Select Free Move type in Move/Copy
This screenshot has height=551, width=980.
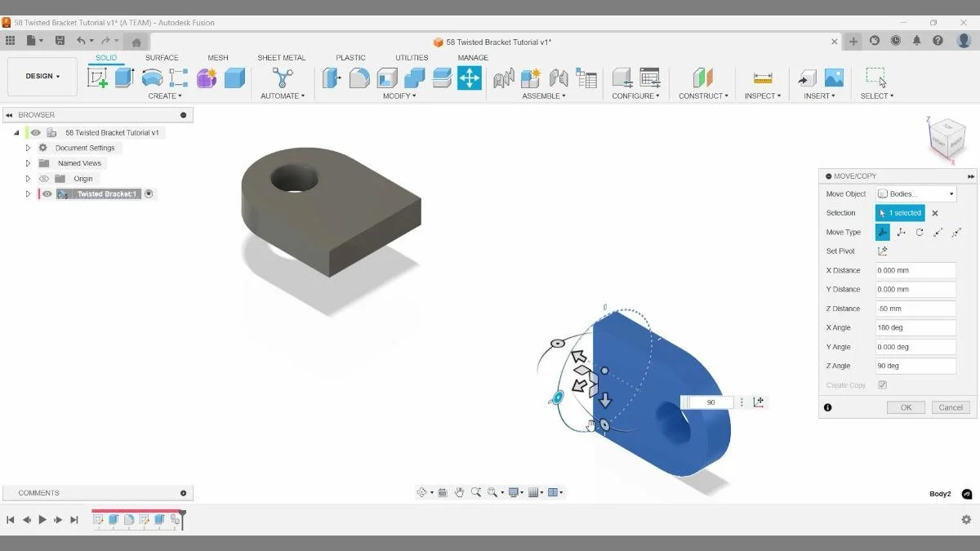(883, 233)
